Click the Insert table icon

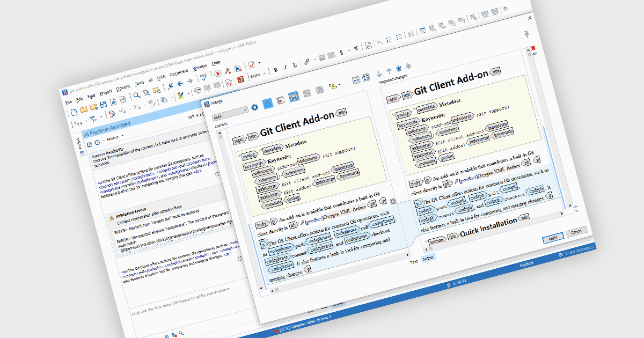[422, 31]
